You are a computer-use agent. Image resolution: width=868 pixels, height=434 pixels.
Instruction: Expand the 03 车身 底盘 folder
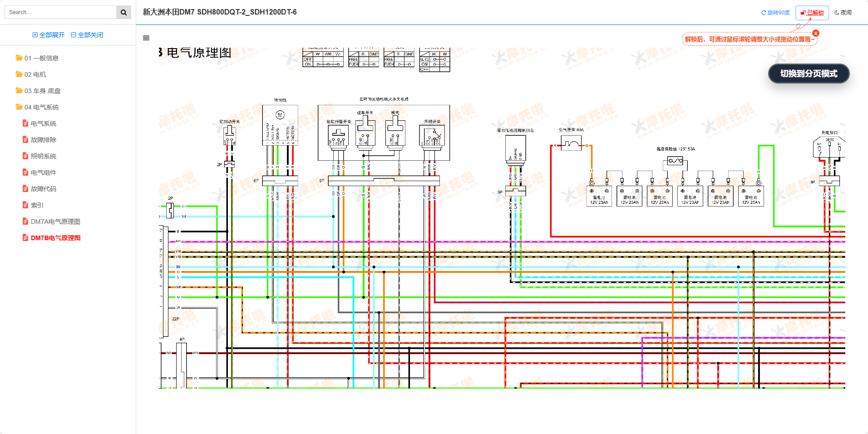point(42,91)
